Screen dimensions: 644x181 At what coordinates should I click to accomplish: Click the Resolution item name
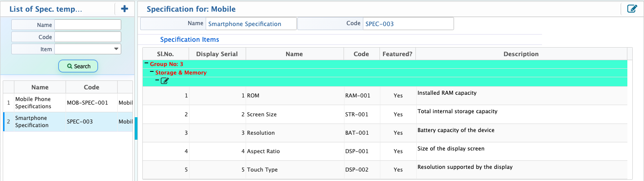click(x=261, y=133)
